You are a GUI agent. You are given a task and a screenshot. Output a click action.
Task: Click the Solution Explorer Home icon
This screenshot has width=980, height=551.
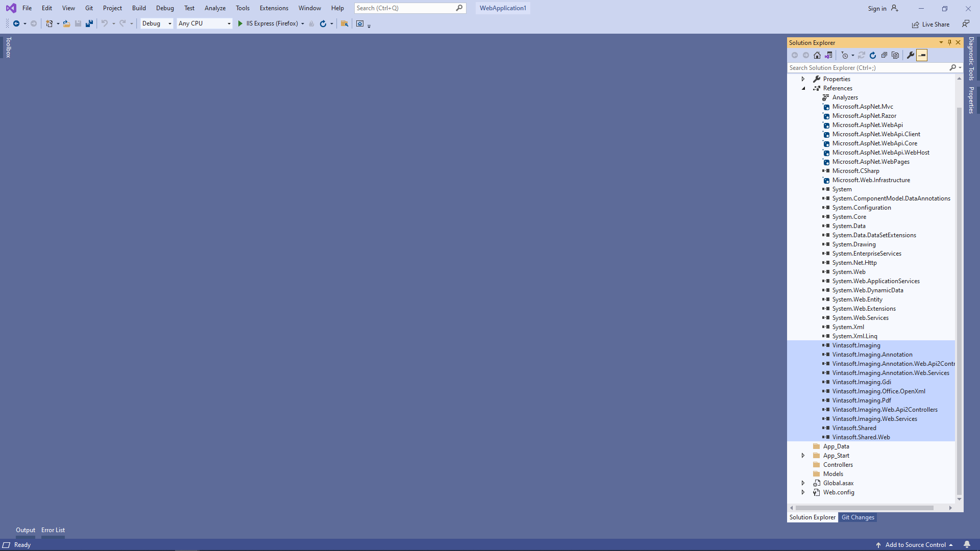coord(817,55)
